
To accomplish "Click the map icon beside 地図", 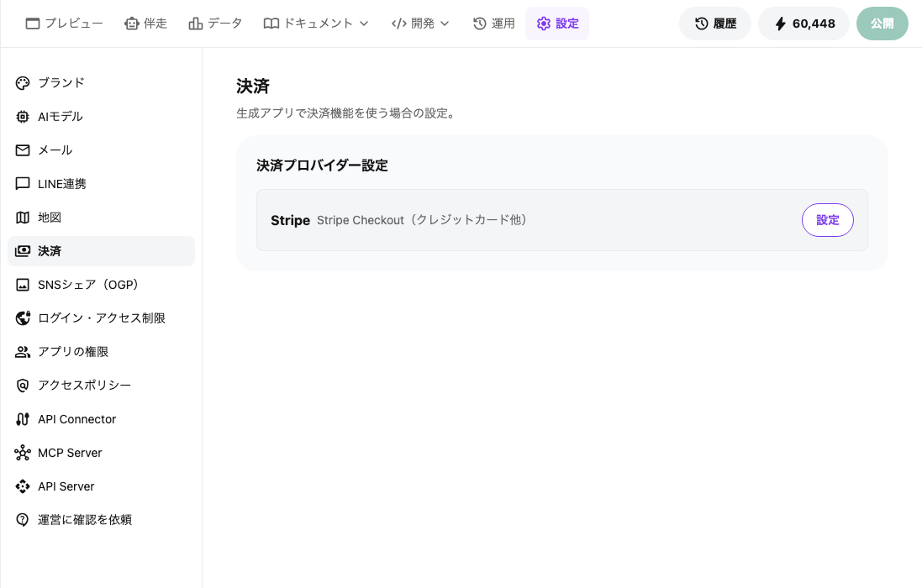I will 23,218.
